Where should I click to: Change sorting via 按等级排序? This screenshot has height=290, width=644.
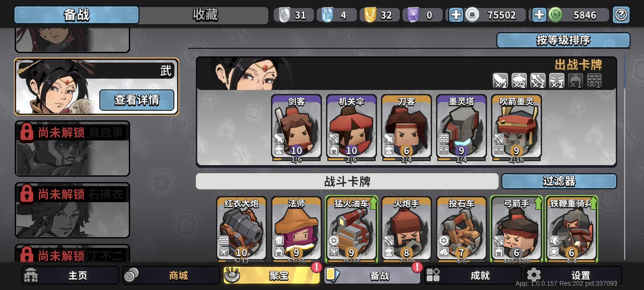563,40
